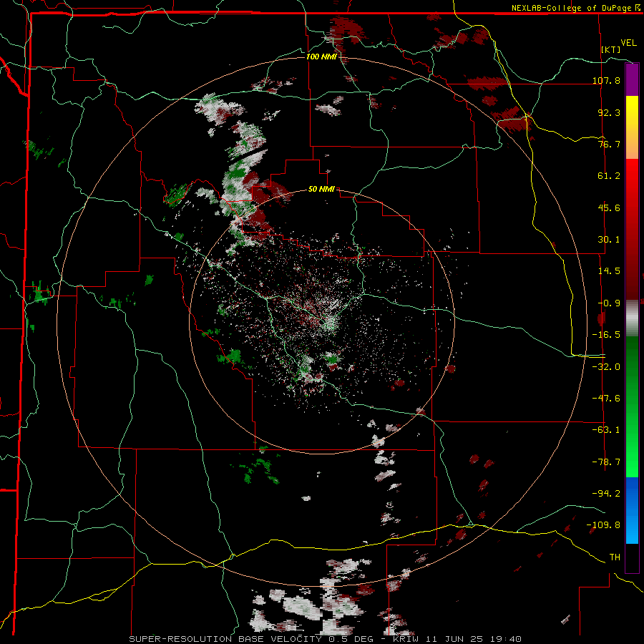Click the 61.2 legend value
This screenshot has width=644, height=644.
[x=609, y=176]
